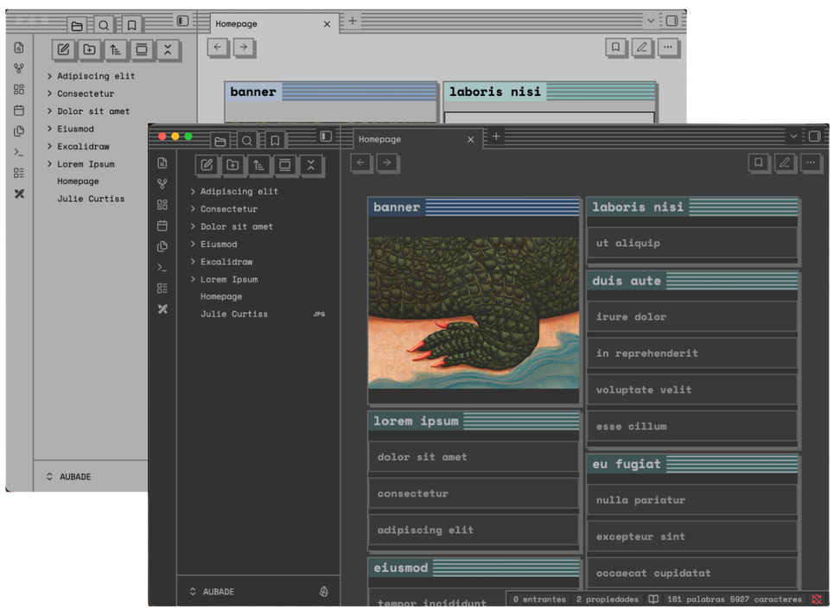The height and width of the screenshot is (616, 840).
Task: Expand Adipiscing elit folder in dark window
Action: tap(193, 191)
